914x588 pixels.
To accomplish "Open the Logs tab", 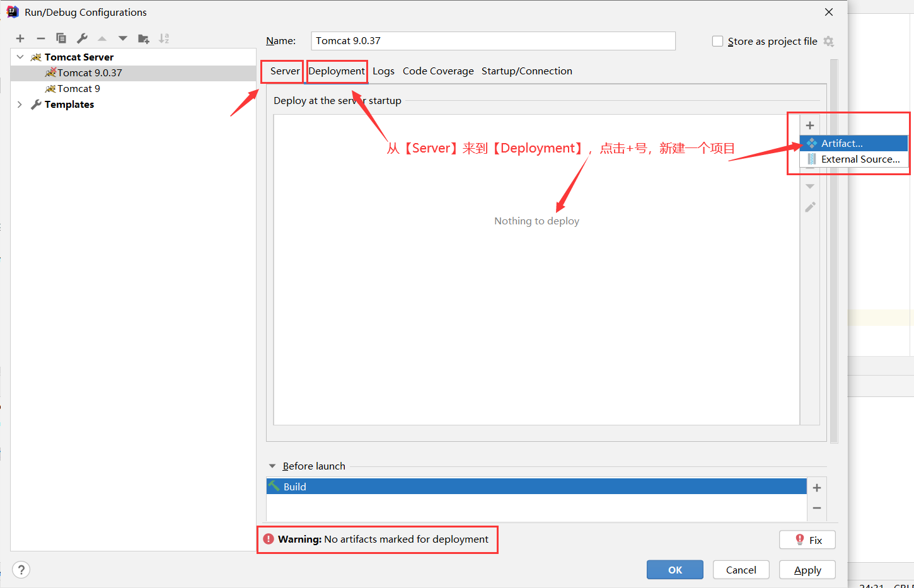I will coord(383,71).
